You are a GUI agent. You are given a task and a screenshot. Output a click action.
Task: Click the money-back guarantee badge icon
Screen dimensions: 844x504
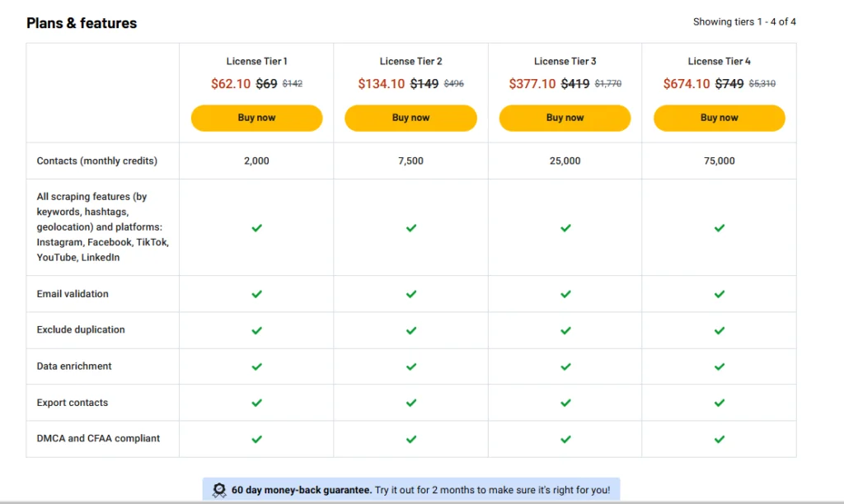tap(219, 490)
